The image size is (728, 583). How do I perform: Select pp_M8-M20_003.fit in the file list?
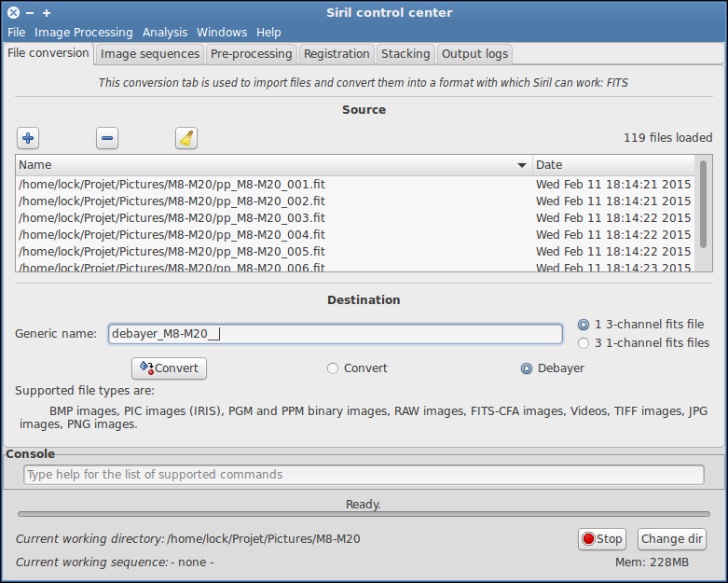[x=172, y=218]
